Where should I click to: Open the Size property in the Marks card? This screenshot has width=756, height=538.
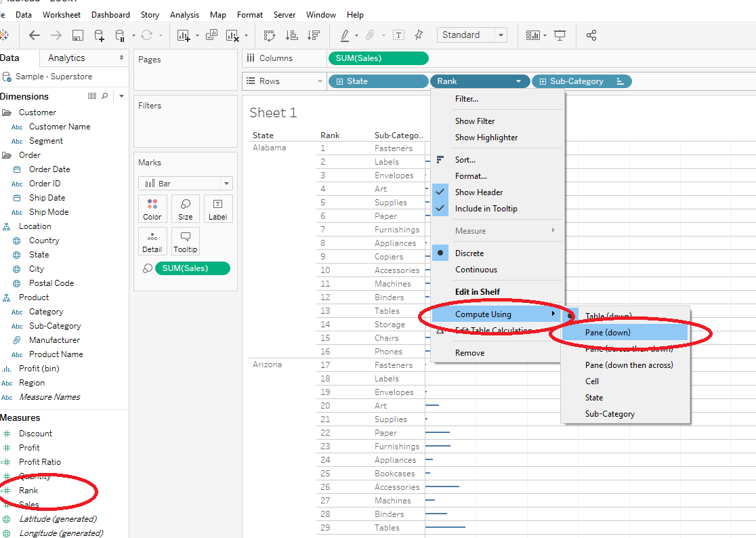click(185, 209)
